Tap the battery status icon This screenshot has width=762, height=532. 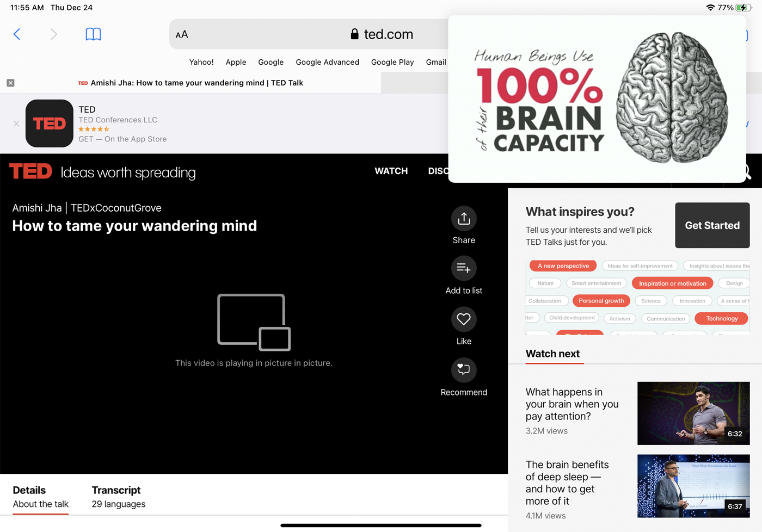(743, 8)
